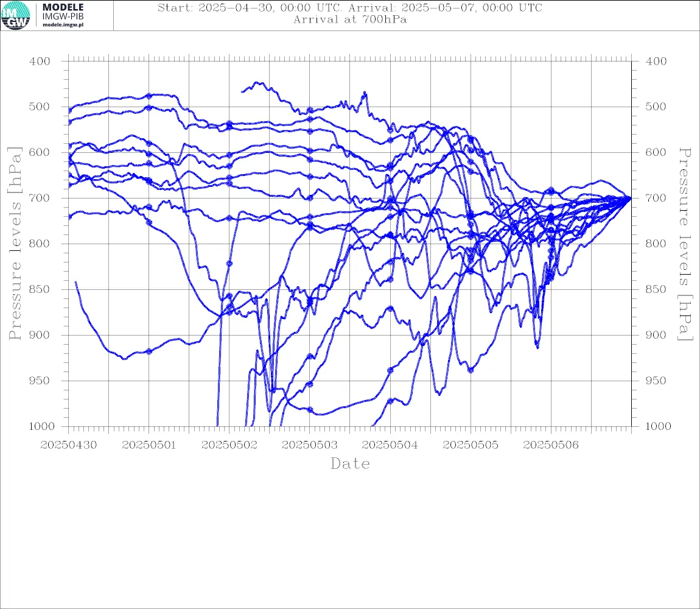
Task: Click the left axis 500 label
Action: coord(40,107)
